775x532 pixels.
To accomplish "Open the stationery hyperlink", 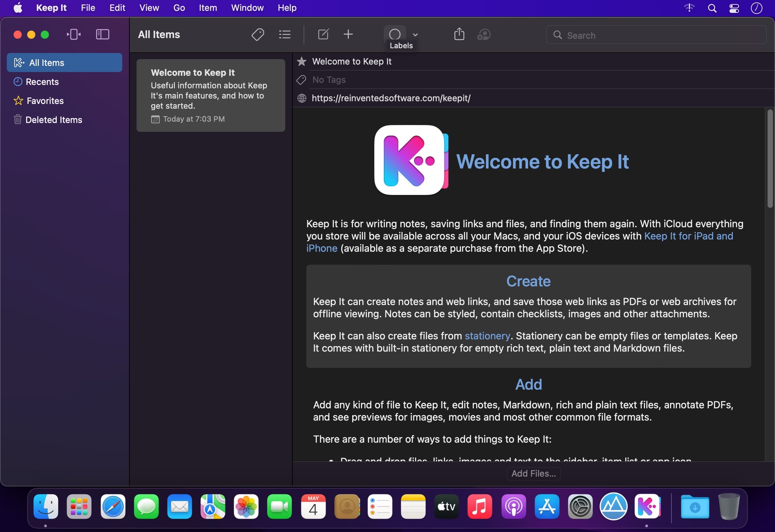I will point(487,336).
